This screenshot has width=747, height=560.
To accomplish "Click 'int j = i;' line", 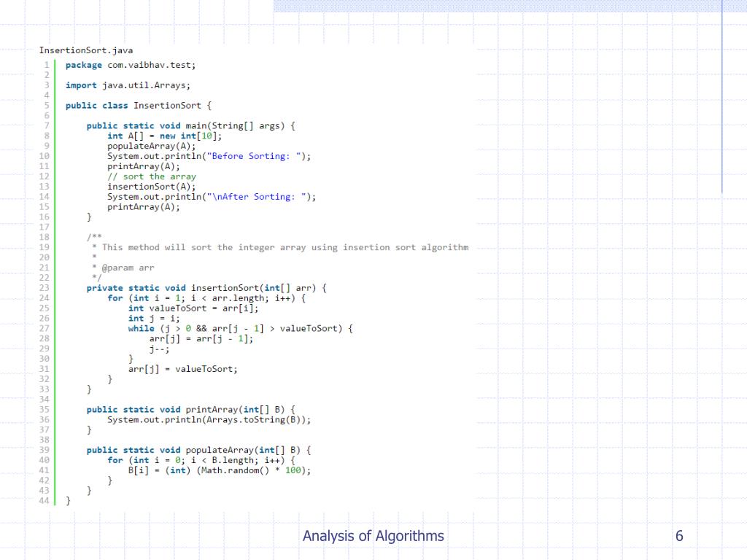I will (154, 319).
